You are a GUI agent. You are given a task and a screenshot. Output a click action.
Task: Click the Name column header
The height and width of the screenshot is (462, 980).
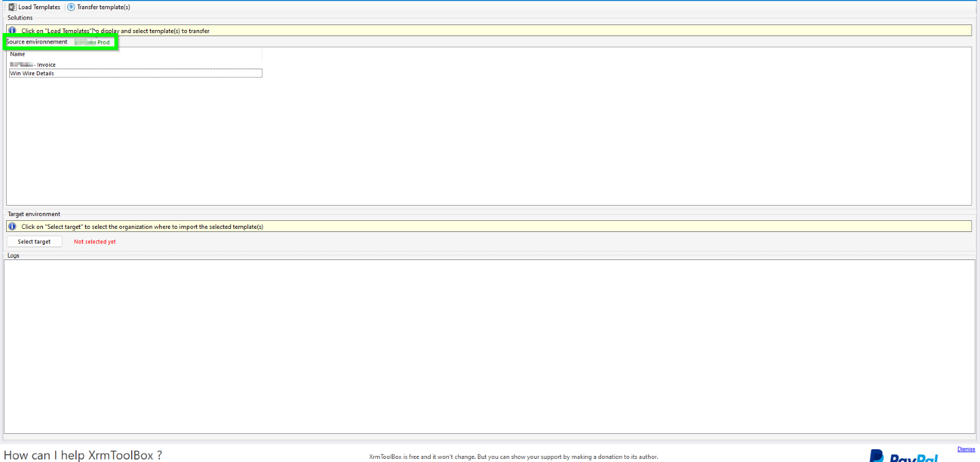[x=135, y=54]
